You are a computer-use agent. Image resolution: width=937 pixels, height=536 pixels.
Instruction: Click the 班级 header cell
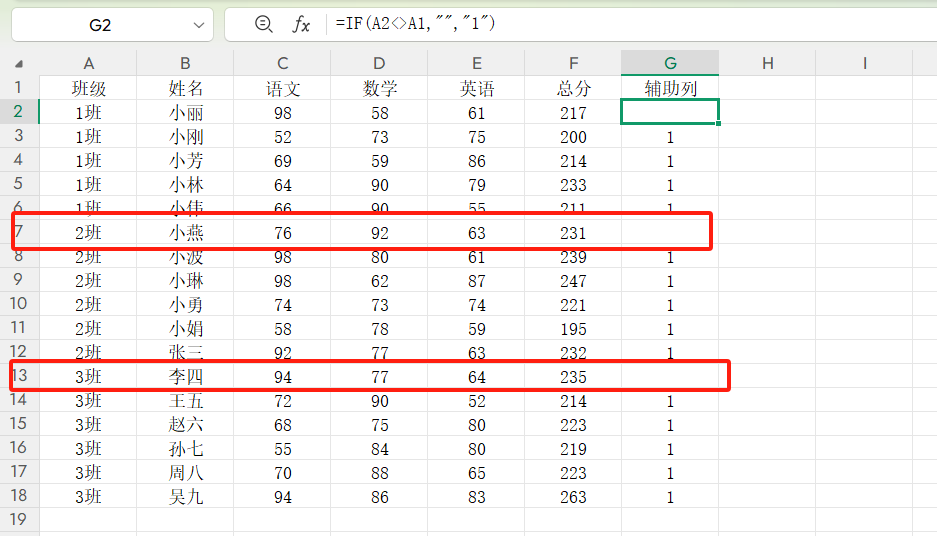point(88,88)
